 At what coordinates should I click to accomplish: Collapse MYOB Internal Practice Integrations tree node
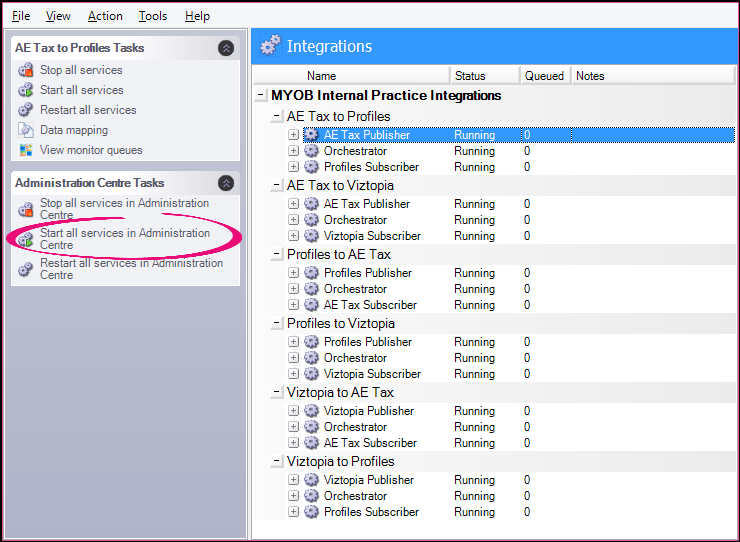(261, 96)
